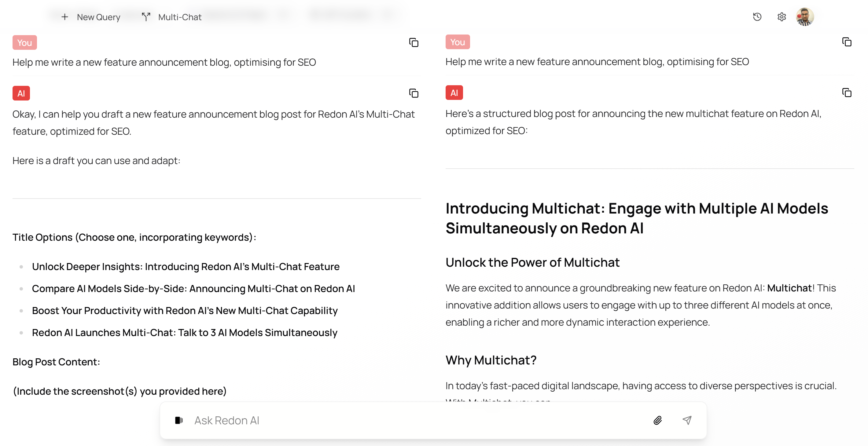Open settings with the gear icon

point(782,17)
